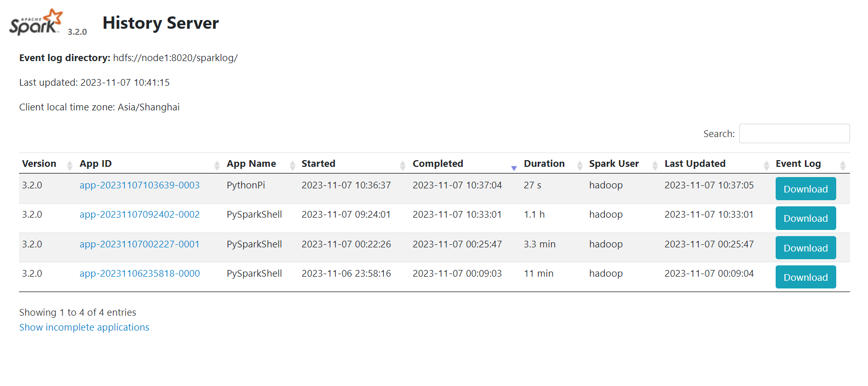Viewport: 868px width, 386px height.
Task: Sort table by Duration column
Action: pyautogui.click(x=544, y=164)
